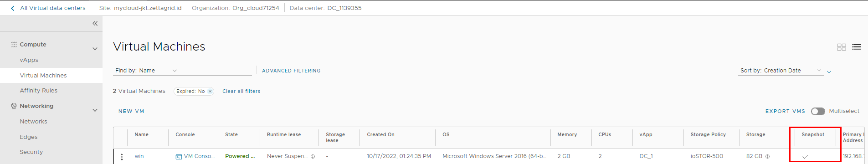Switch to card grid view icon
Viewport: 868px width, 164px height.
click(842, 47)
